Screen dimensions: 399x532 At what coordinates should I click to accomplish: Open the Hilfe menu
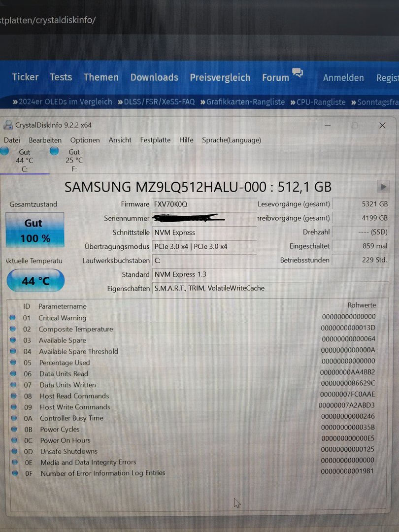click(186, 140)
